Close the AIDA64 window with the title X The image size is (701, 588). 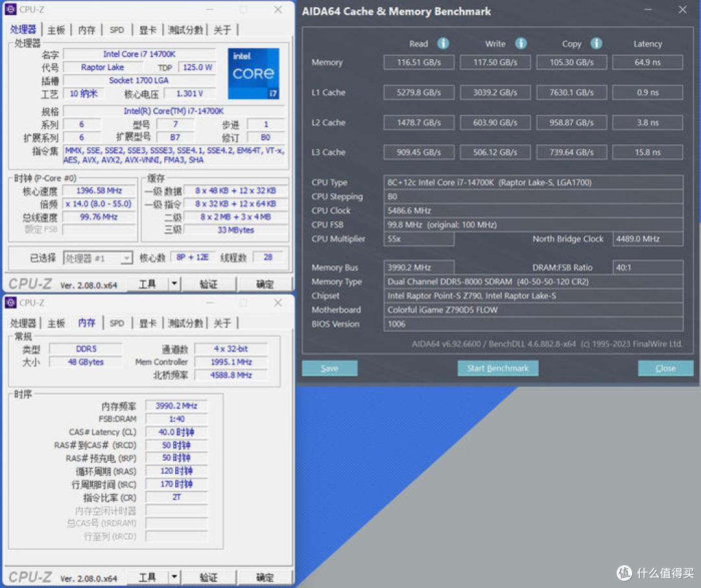click(x=682, y=9)
